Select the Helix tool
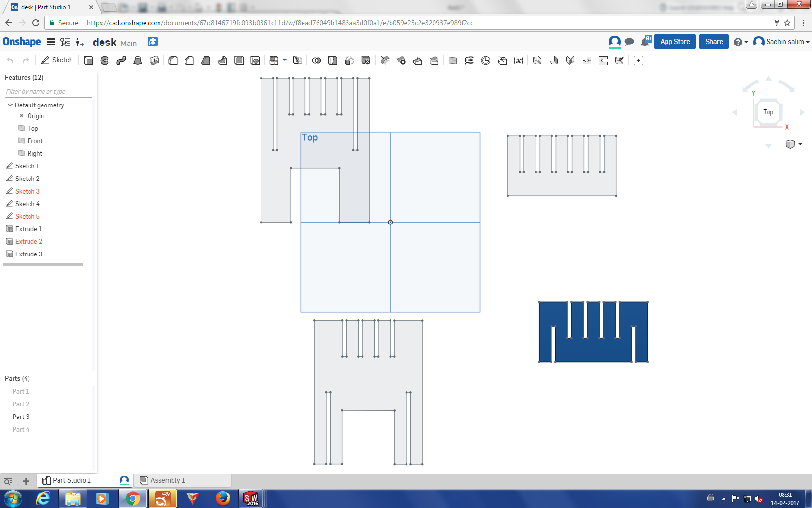The image size is (812, 508). tap(469, 60)
